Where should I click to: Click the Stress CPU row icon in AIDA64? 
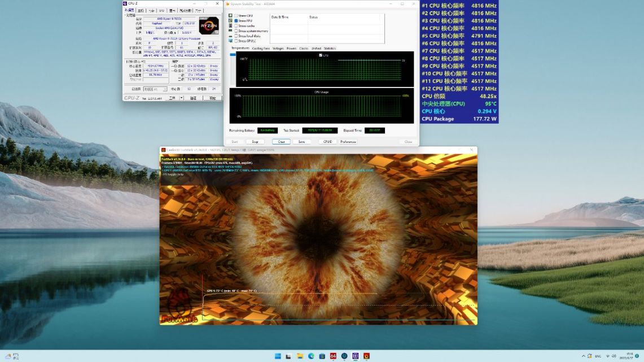coord(230,16)
